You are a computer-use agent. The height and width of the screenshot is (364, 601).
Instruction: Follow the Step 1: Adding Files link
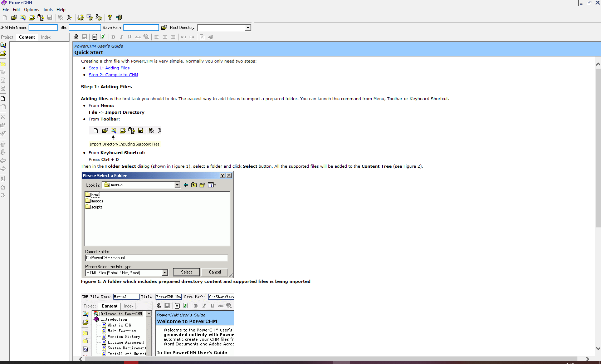[109, 68]
